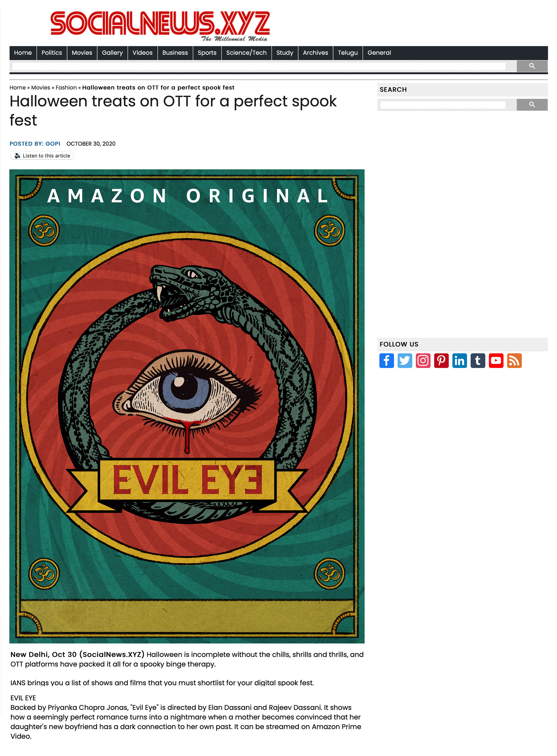
Task: Focus the sidebar search input field
Action: pyautogui.click(x=443, y=105)
